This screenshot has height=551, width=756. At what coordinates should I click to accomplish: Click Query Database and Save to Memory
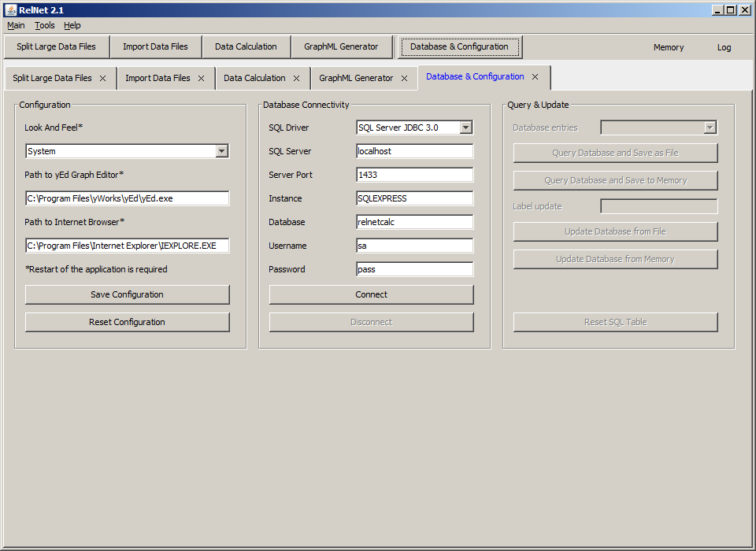pyautogui.click(x=615, y=180)
